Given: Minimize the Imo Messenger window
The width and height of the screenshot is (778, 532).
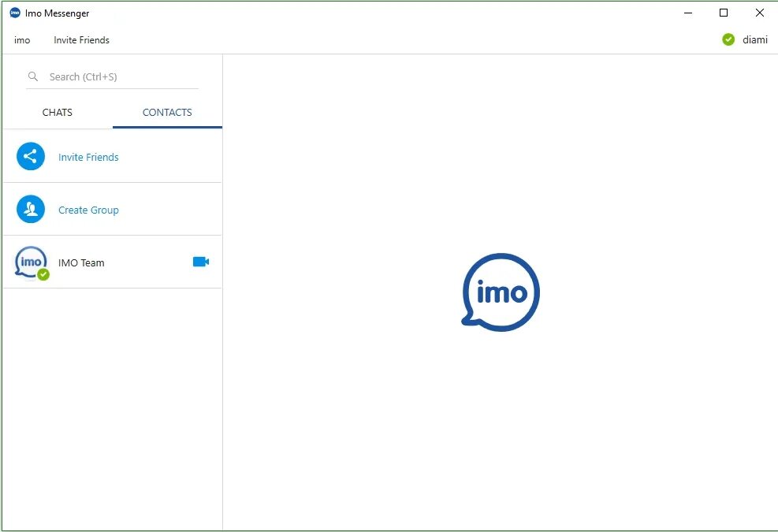Looking at the screenshot, I should [688, 13].
